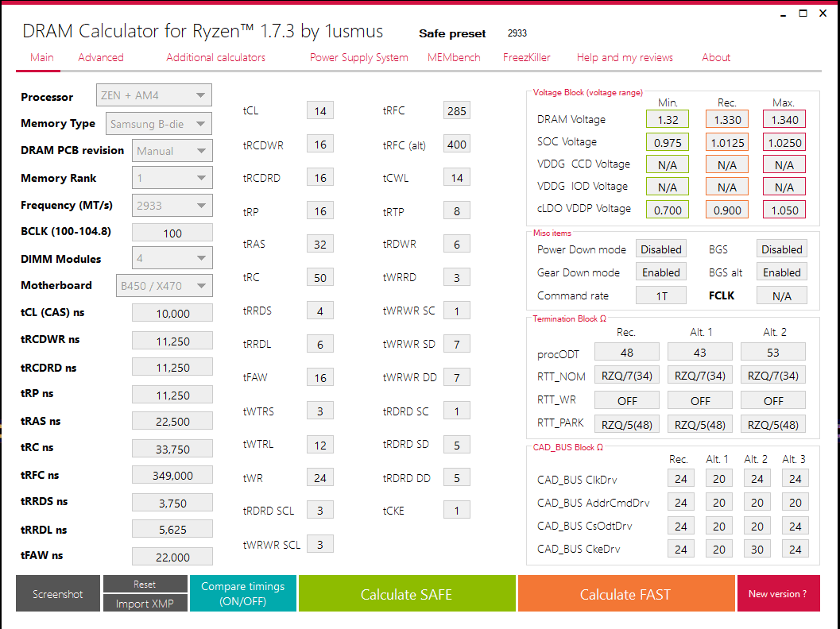Click the DRAM Voltage Rec value 1.330
This screenshot has height=629, width=840.
[x=727, y=119]
